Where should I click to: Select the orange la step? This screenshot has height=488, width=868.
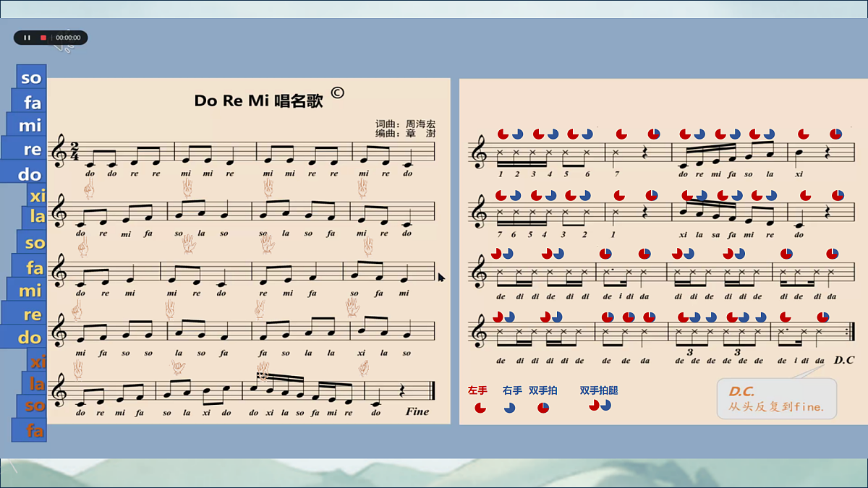coord(35,383)
